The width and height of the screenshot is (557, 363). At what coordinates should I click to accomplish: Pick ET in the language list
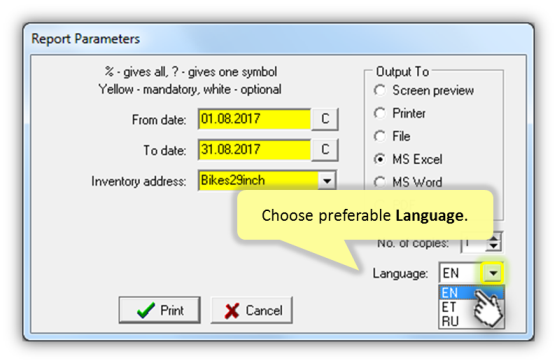[471, 307]
